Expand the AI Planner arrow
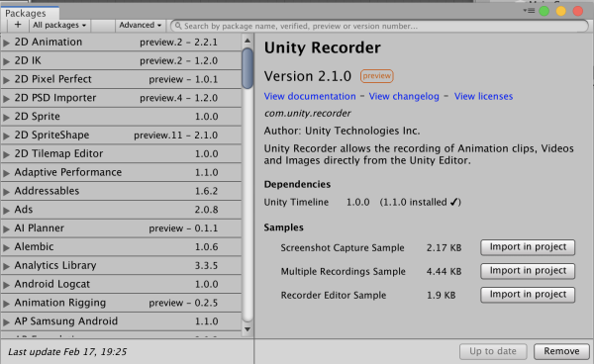Screen dimensions: 594x364 6,228
